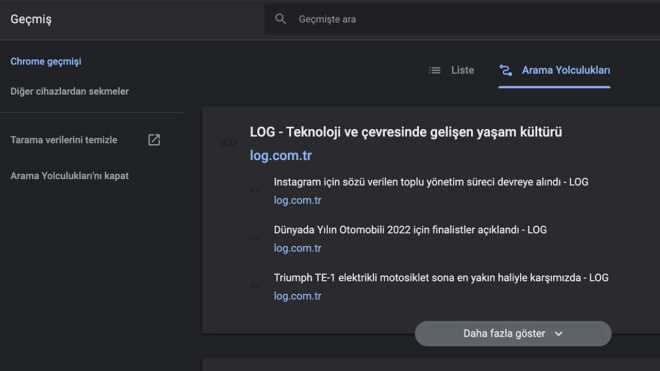Click the Arama Yolculukları journey icon
The height and width of the screenshot is (371, 660).
(506, 70)
